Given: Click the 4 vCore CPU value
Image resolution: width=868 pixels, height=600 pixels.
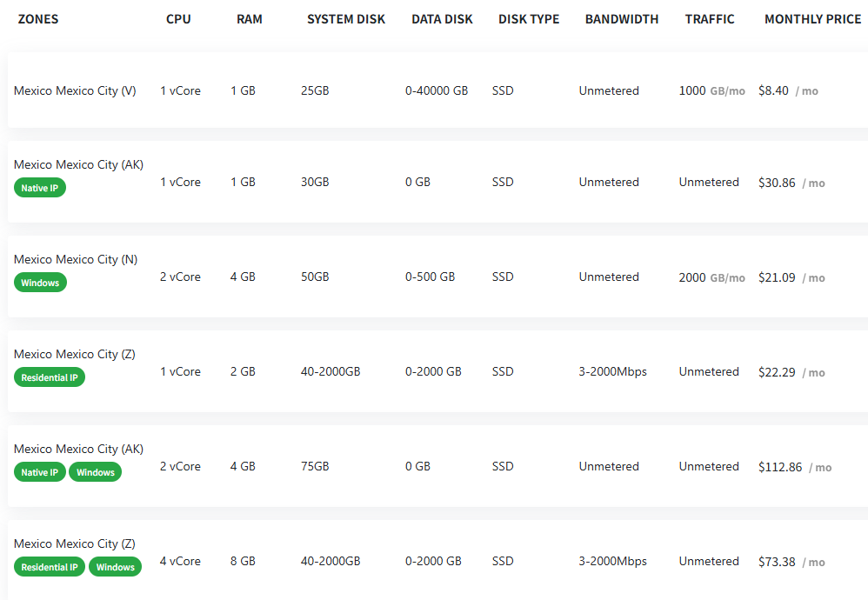Looking at the screenshot, I should [180, 561].
